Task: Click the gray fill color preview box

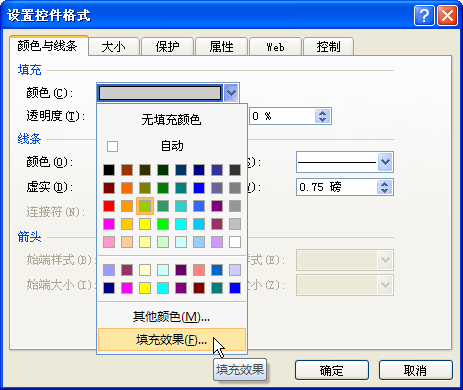Action: point(160,93)
